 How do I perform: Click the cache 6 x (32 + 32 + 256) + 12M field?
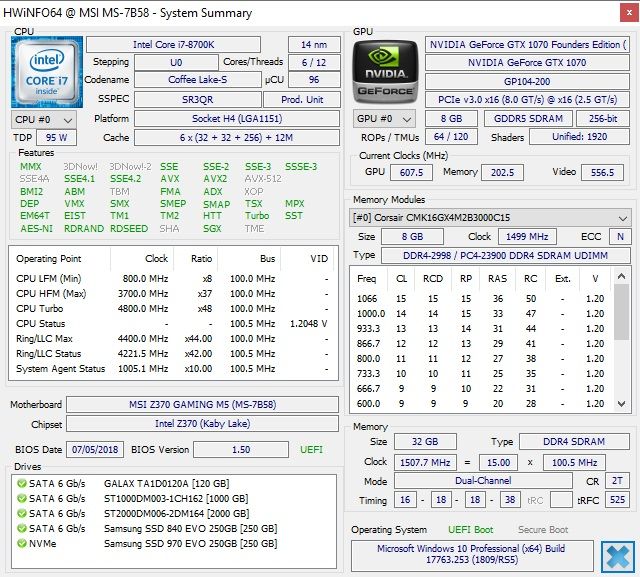point(237,138)
